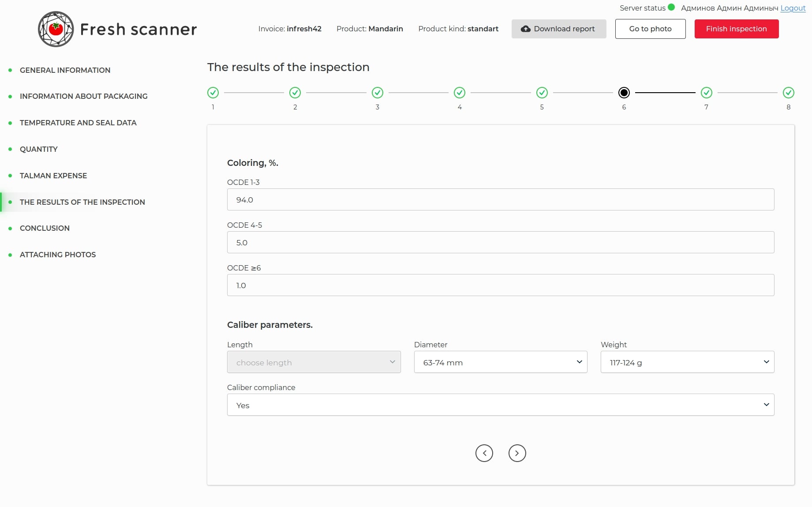This screenshot has width=812, height=507.
Task: Open the choose length dropdown
Action: pyautogui.click(x=314, y=362)
